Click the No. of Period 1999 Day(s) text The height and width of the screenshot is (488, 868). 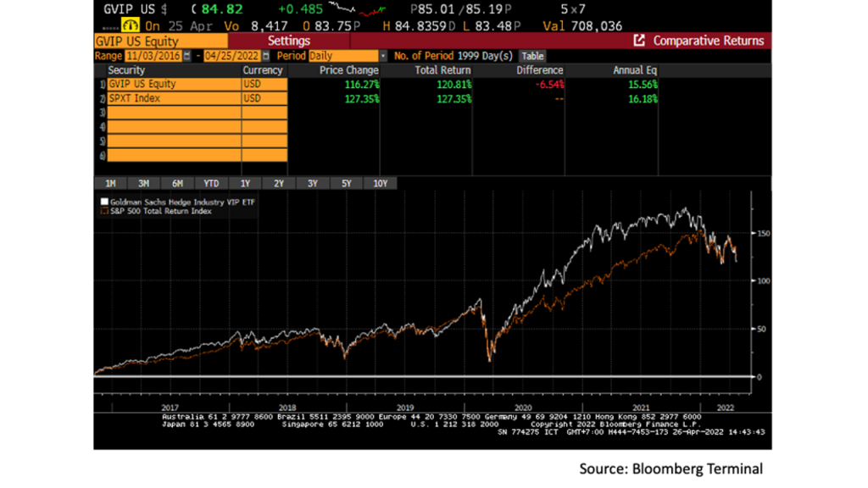pyautogui.click(x=453, y=56)
